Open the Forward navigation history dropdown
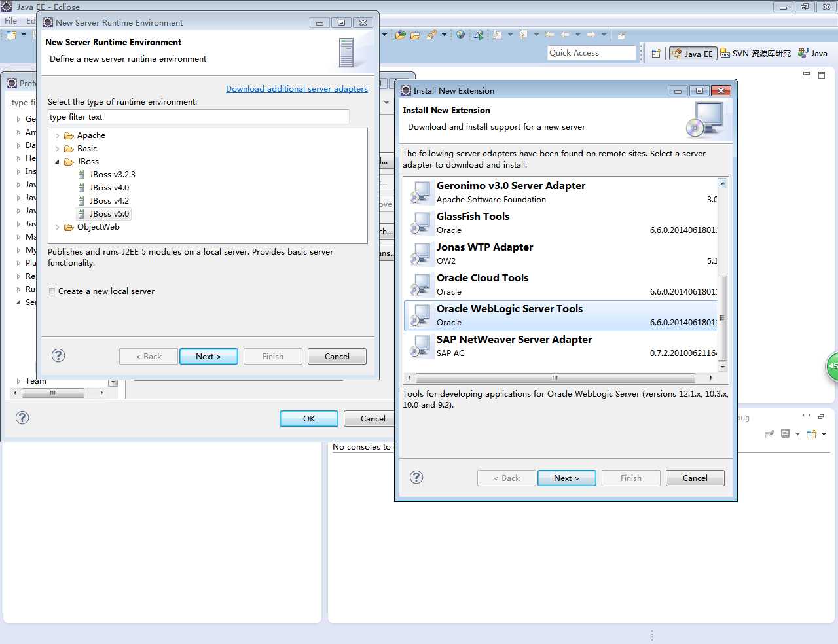 (x=604, y=35)
